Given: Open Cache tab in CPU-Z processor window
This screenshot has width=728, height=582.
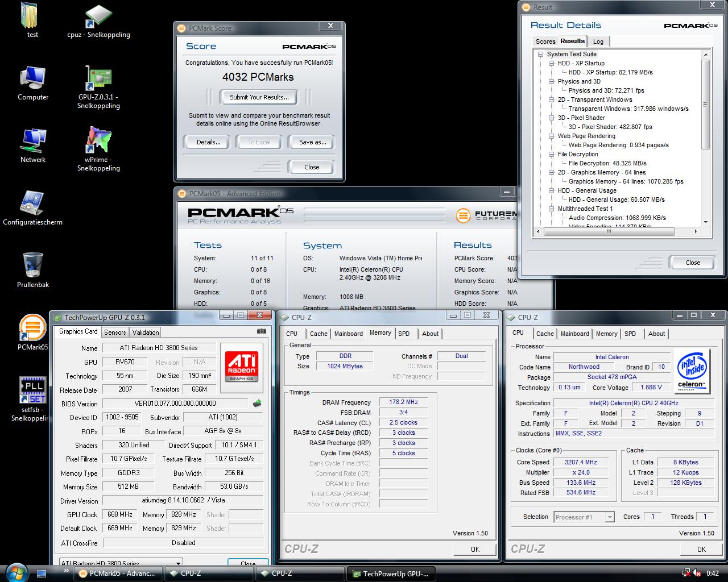Looking at the screenshot, I should point(545,334).
